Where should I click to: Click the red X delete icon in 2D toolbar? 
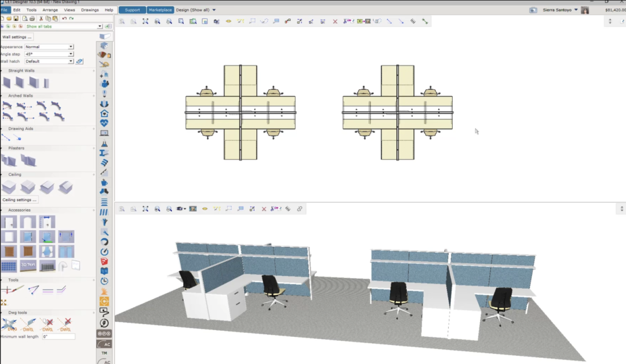335,21
